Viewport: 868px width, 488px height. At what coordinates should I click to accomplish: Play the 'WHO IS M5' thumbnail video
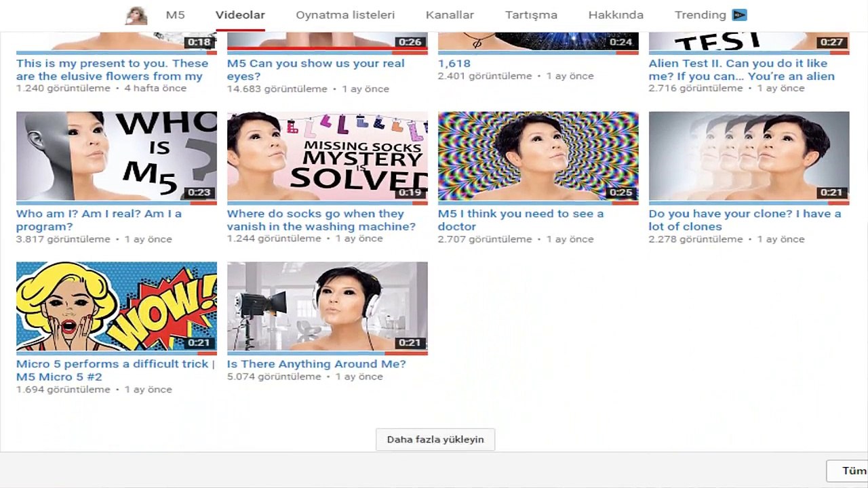(117, 157)
